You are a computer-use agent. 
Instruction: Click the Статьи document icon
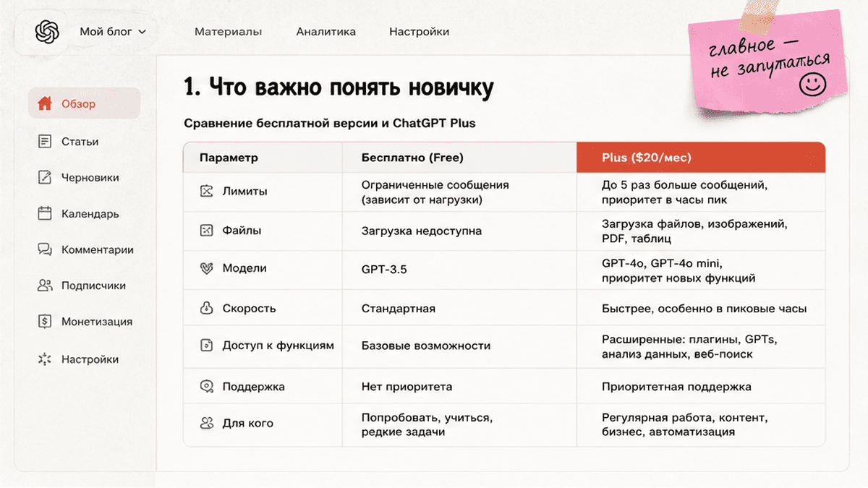(45, 142)
